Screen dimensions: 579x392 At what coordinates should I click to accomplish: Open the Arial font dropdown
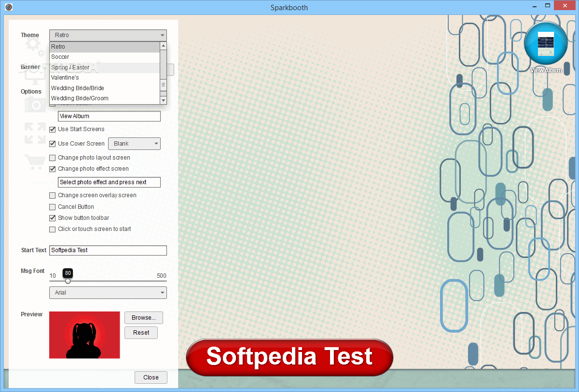pyautogui.click(x=108, y=293)
